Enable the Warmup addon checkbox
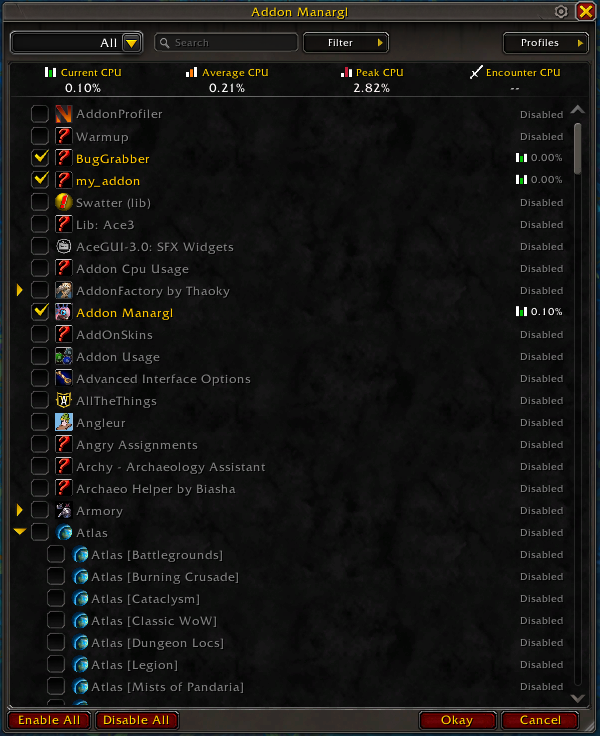600x736 pixels. pyautogui.click(x=40, y=136)
